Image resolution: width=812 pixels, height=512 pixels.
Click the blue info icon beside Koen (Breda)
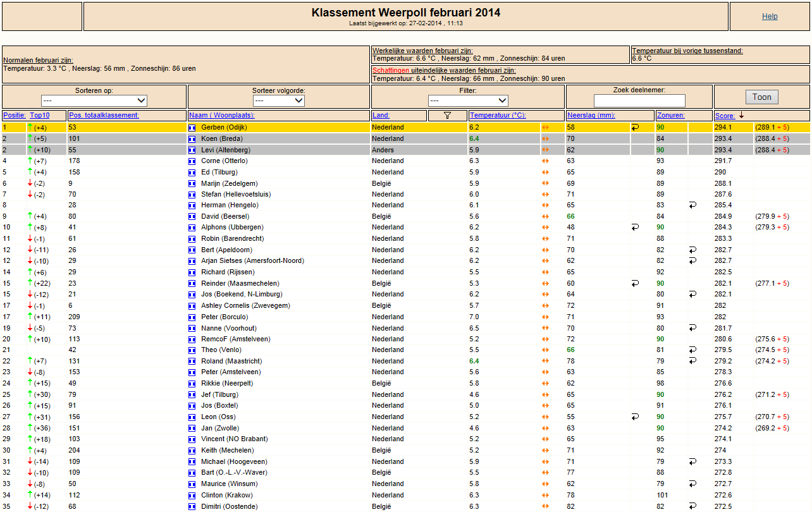[x=192, y=138]
